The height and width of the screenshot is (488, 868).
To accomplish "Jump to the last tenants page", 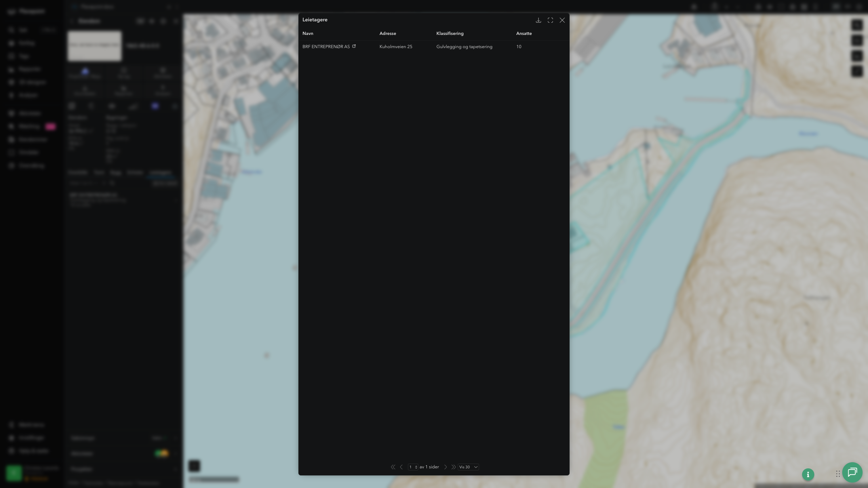I will coord(453,467).
